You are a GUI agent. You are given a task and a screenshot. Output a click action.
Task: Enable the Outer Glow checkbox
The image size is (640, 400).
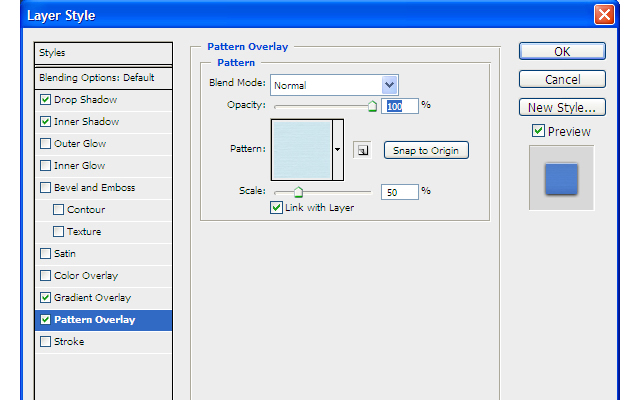click(45, 144)
